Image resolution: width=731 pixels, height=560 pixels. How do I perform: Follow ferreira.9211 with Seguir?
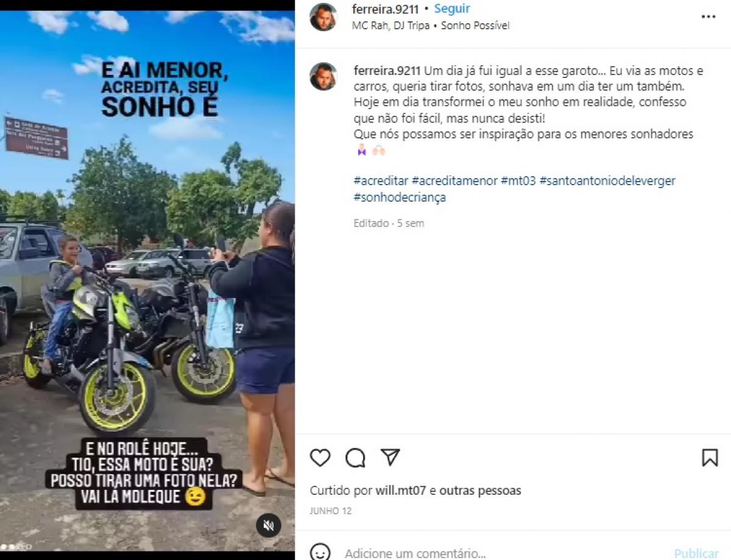[x=452, y=9]
